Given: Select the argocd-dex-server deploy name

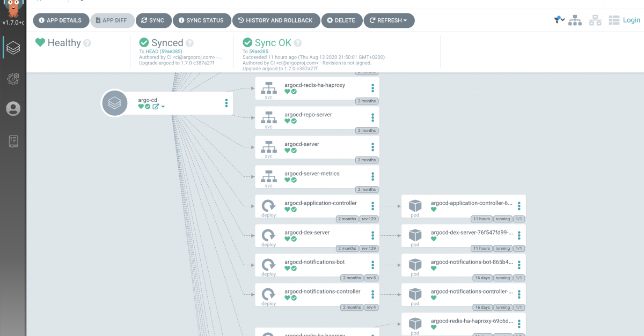Looking at the screenshot, I should point(307,233).
